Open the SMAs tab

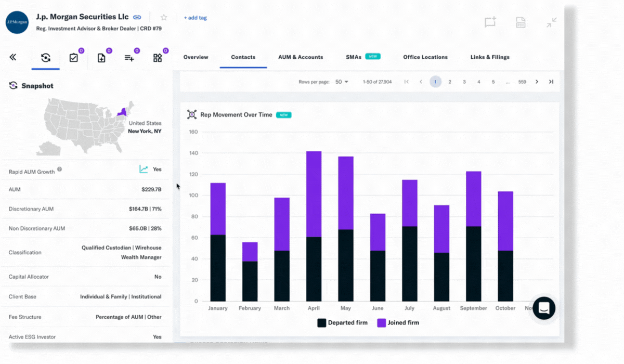coord(354,57)
